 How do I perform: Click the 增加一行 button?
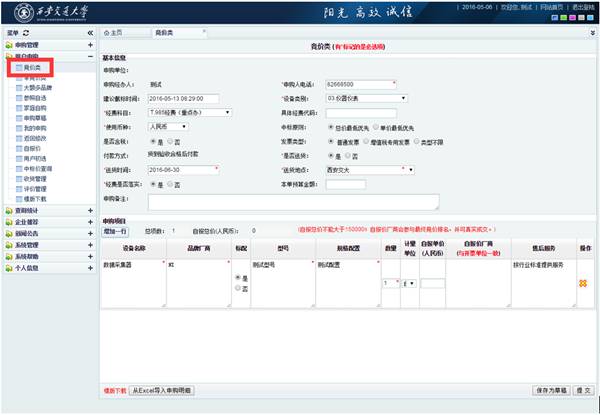[x=115, y=230]
